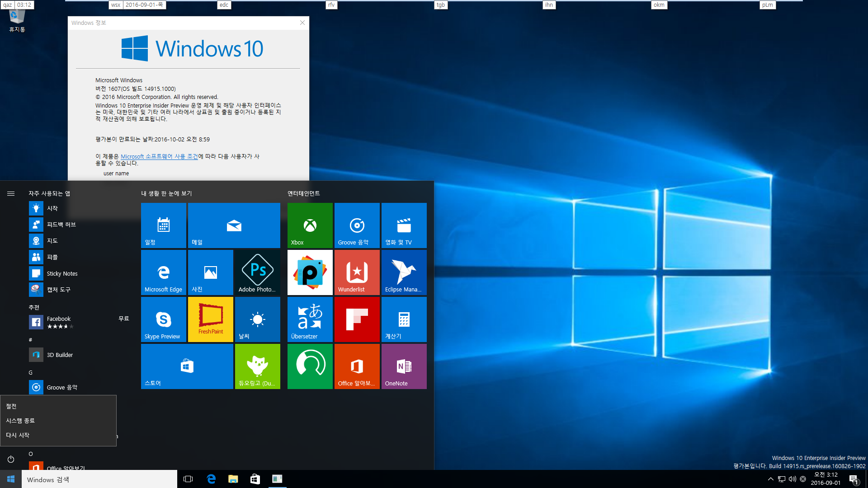Open Sticky Notes from app list
This screenshot has height=488, width=868.
click(x=79, y=273)
